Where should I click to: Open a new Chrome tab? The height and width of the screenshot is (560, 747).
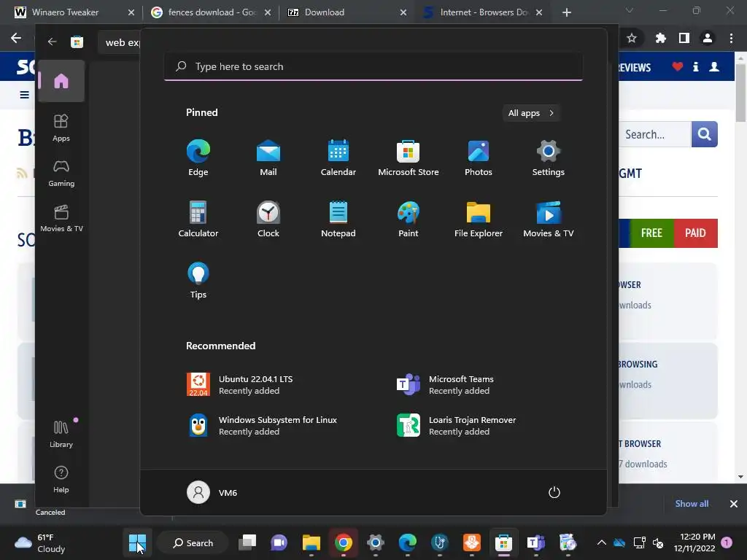coord(566,12)
